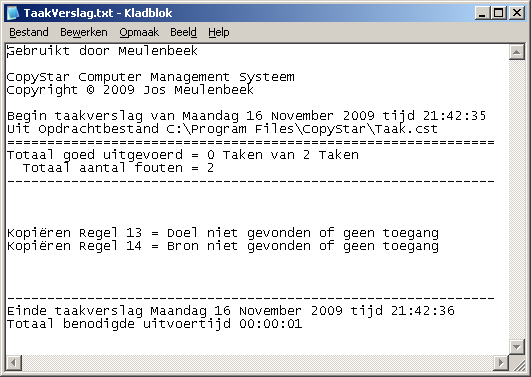The height and width of the screenshot is (377, 531).
Task: Minimize the Kladblok window
Action: coord(483,13)
